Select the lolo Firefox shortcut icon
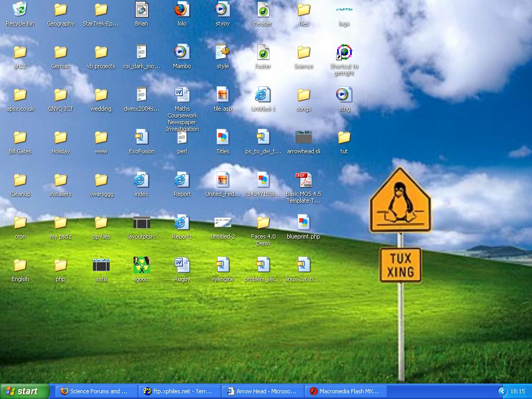This screenshot has width=532, height=399. coord(182,10)
